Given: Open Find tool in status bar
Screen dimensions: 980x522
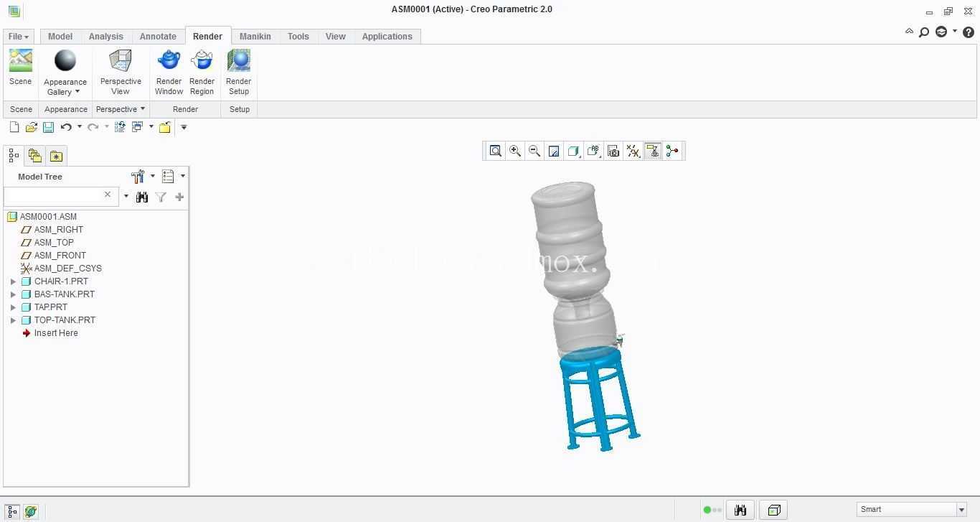Looking at the screenshot, I should pyautogui.click(x=740, y=510).
